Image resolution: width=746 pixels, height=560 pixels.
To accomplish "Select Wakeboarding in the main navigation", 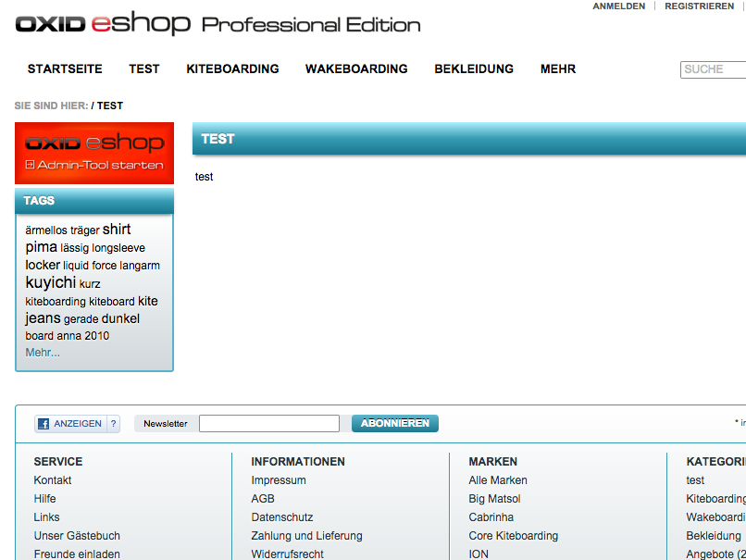I will coord(356,69).
